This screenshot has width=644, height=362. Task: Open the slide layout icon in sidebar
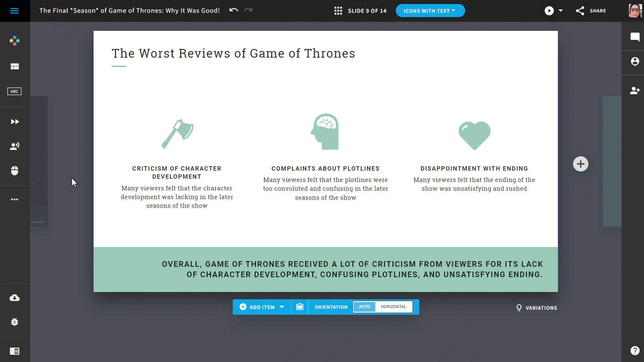14,66
